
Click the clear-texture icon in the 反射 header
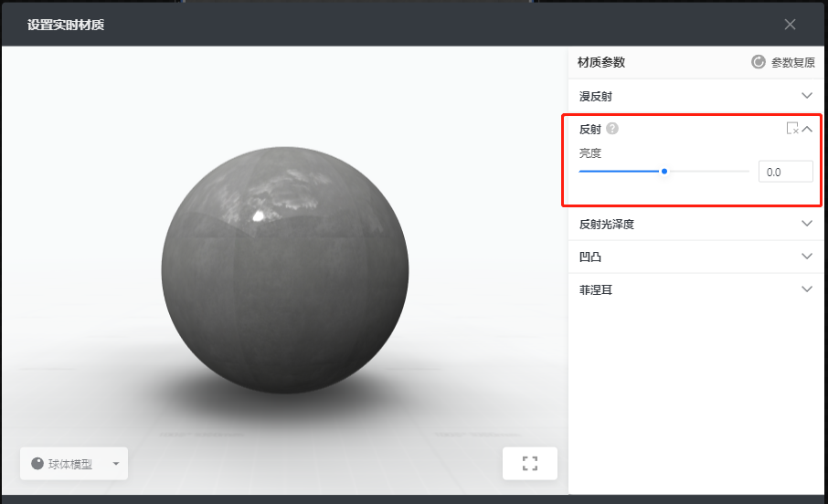[x=792, y=128]
